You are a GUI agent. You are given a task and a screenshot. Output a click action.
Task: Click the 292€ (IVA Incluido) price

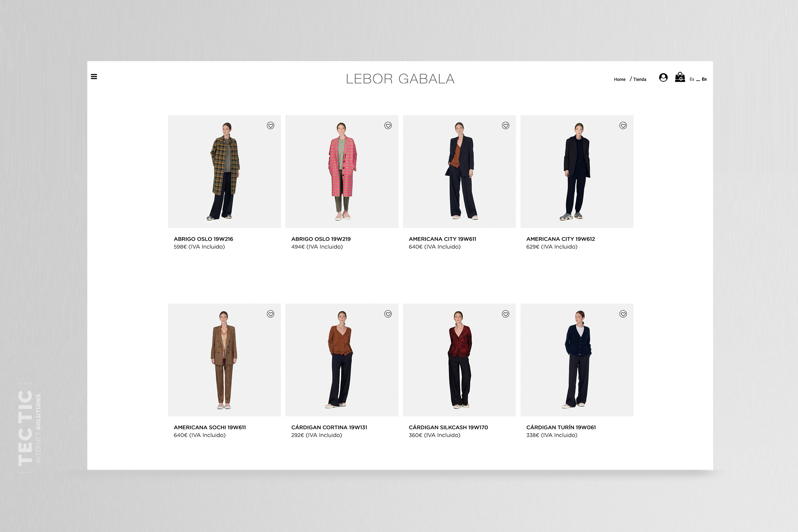pos(317,435)
